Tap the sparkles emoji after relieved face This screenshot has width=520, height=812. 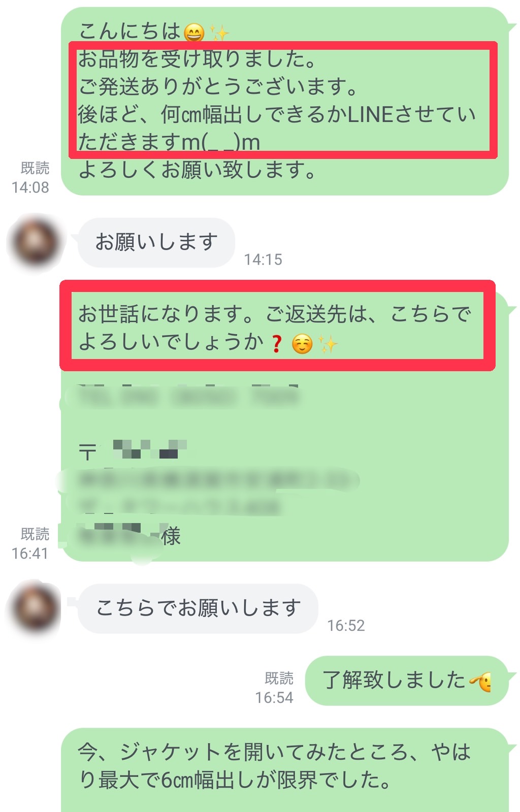click(x=328, y=344)
